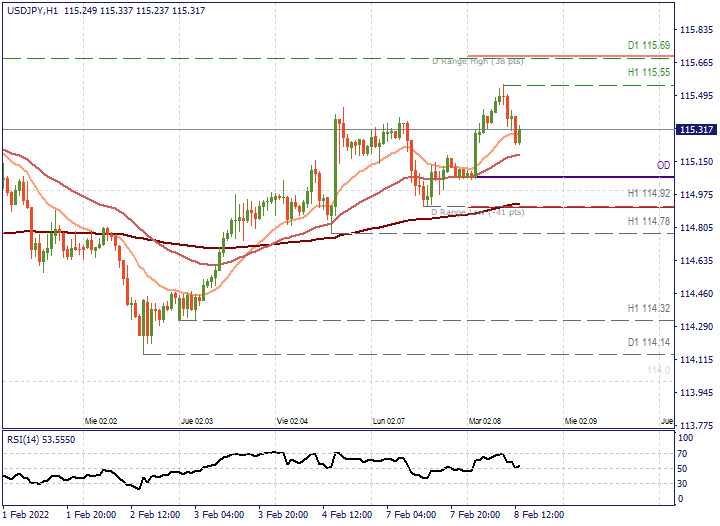The height and width of the screenshot is (526, 720).
Task: Click the 4 Feb 12:00 time axis label
Action: tap(347, 515)
